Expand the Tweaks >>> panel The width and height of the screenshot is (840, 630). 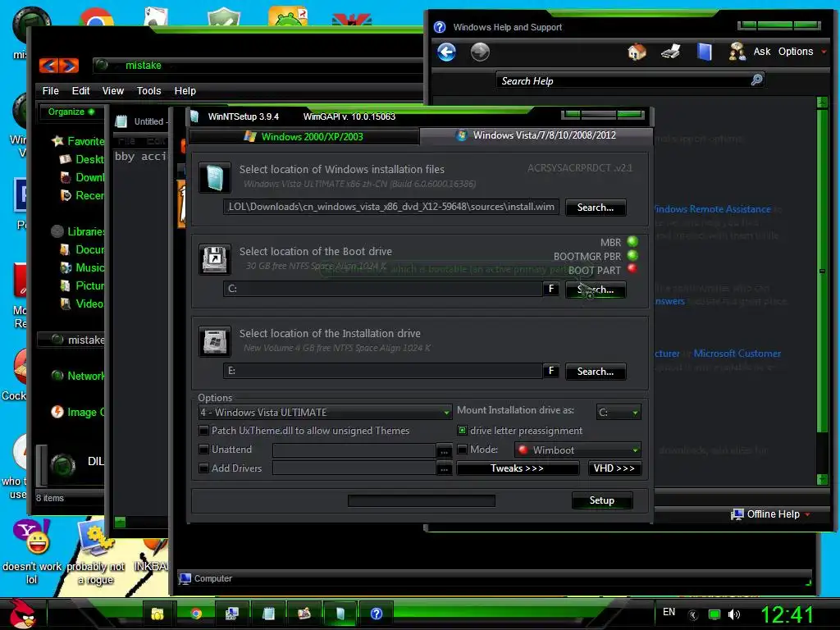click(518, 468)
